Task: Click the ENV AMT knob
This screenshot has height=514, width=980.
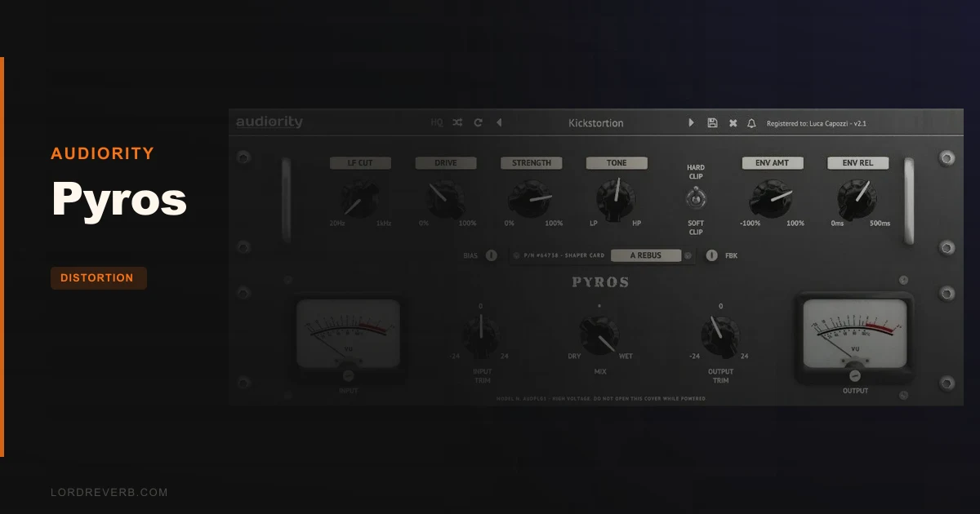Action: 772,198
